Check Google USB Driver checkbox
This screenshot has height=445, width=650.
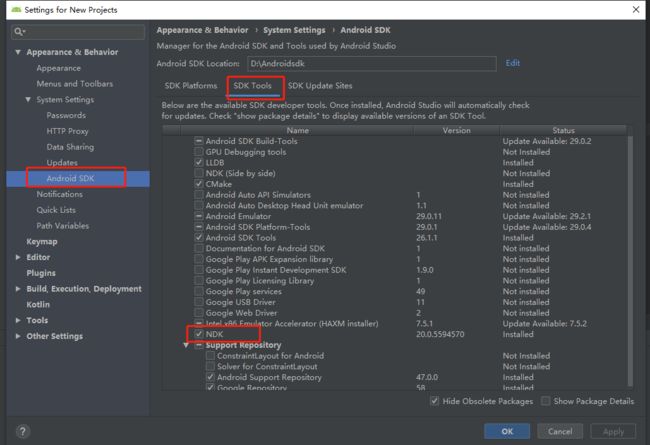[199, 302]
